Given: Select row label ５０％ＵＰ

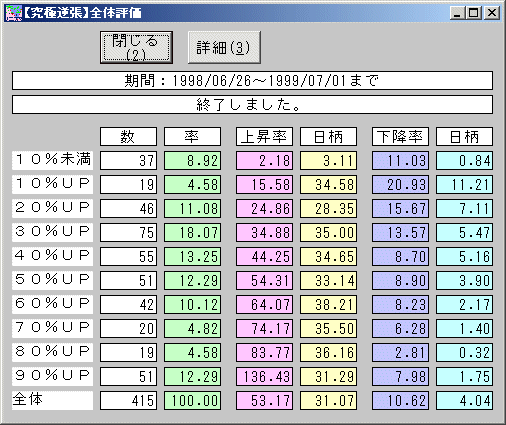Looking at the screenshot, I should tap(53, 280).
